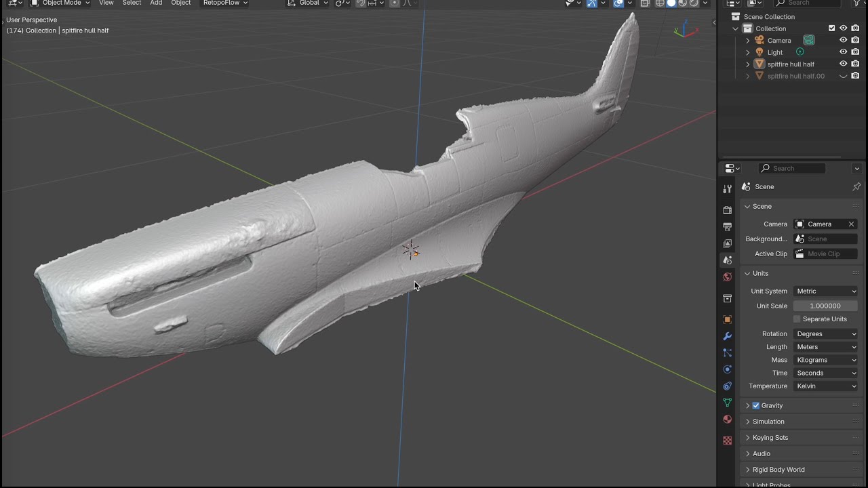
Task: Open the Collection properties tab
Action: coord(727,298)
